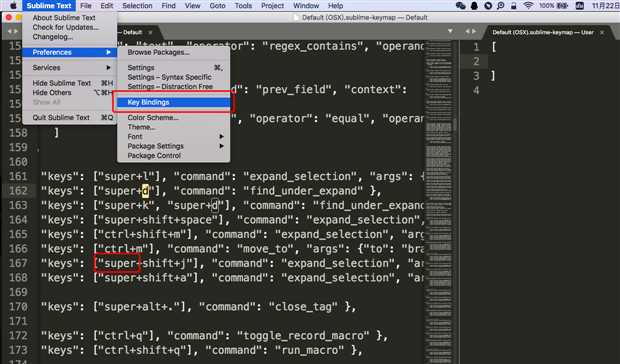
Task: Open the Edit menu
Action: 107,6
